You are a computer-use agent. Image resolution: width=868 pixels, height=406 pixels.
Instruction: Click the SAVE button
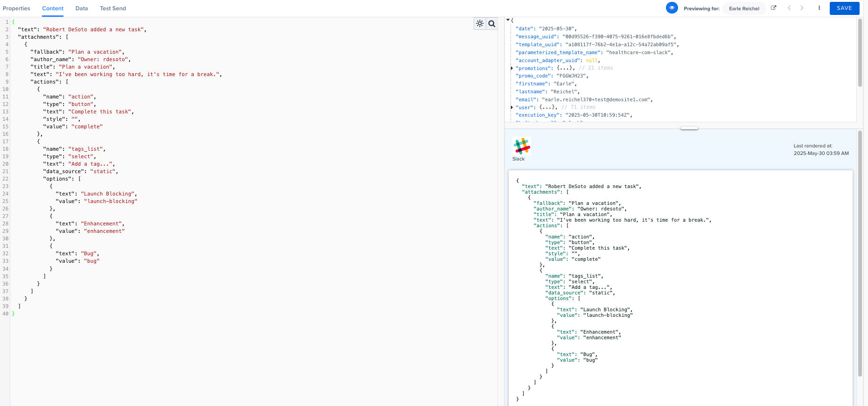click(844, 8)
